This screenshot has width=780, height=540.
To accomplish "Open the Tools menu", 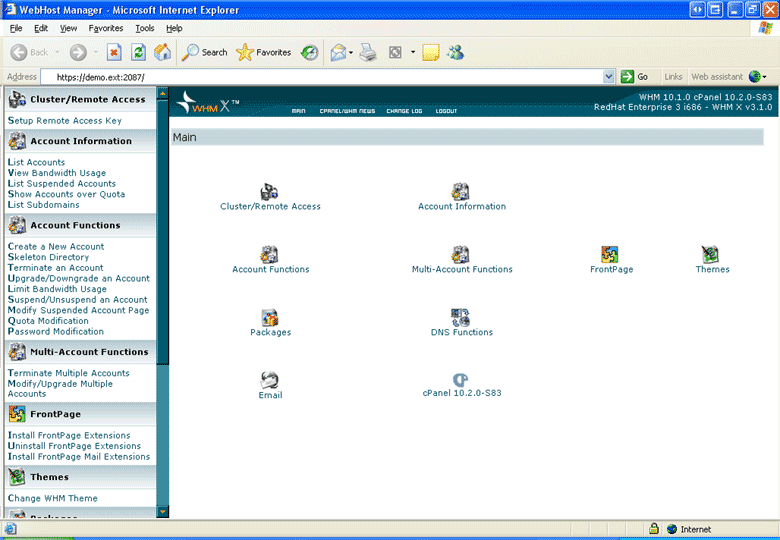I will 145,28.
